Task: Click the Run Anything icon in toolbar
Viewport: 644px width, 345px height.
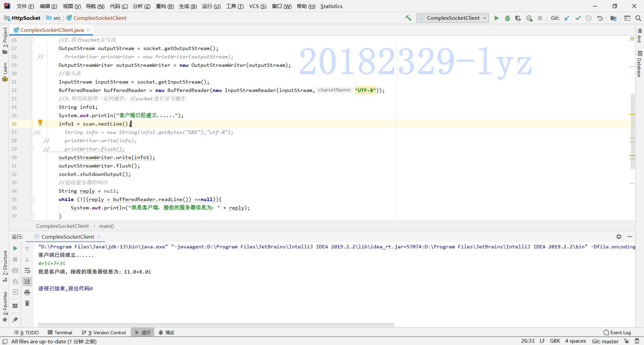Action: 627,18
